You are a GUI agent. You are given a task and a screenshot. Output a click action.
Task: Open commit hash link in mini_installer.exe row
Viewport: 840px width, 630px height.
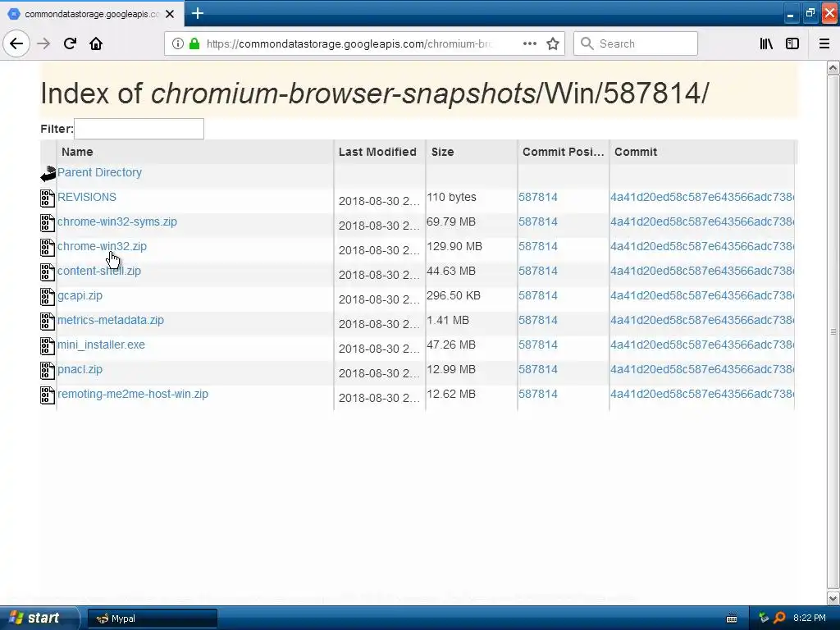[702, 345]
